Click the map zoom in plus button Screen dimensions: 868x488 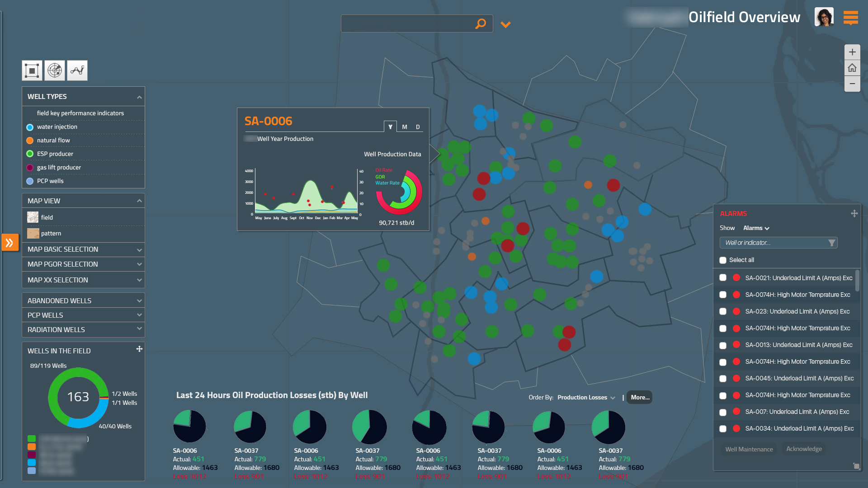852,52
